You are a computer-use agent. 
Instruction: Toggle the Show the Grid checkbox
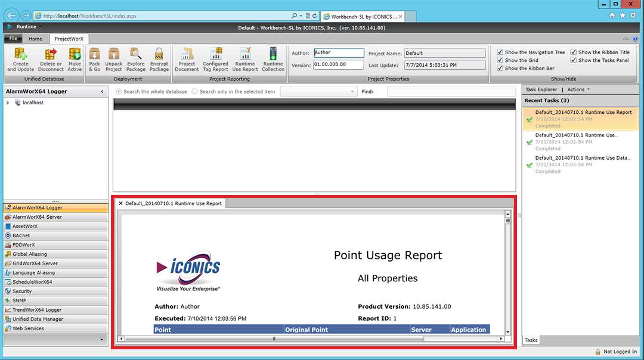point(500,60)
